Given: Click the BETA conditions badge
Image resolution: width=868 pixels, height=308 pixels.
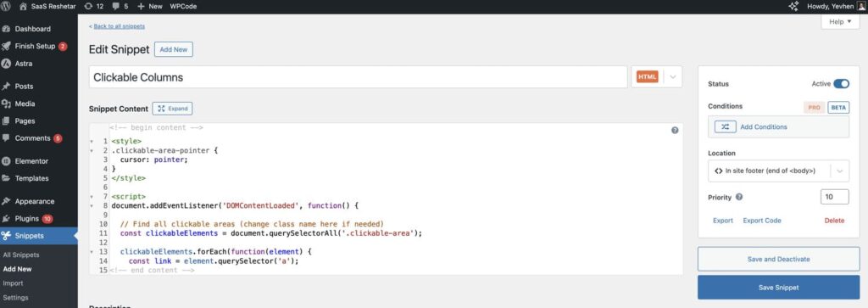Looking at the screenshot, I should (x=838, y=108).
